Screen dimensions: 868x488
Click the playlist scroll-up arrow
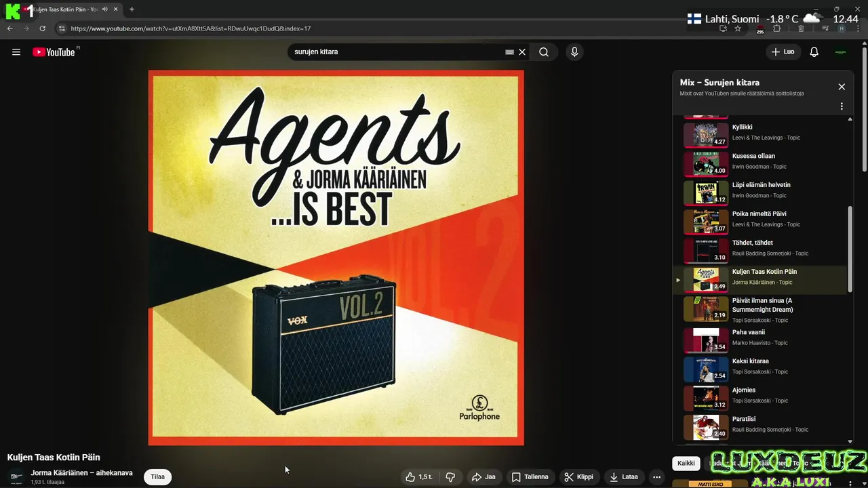tap(850, 119)
